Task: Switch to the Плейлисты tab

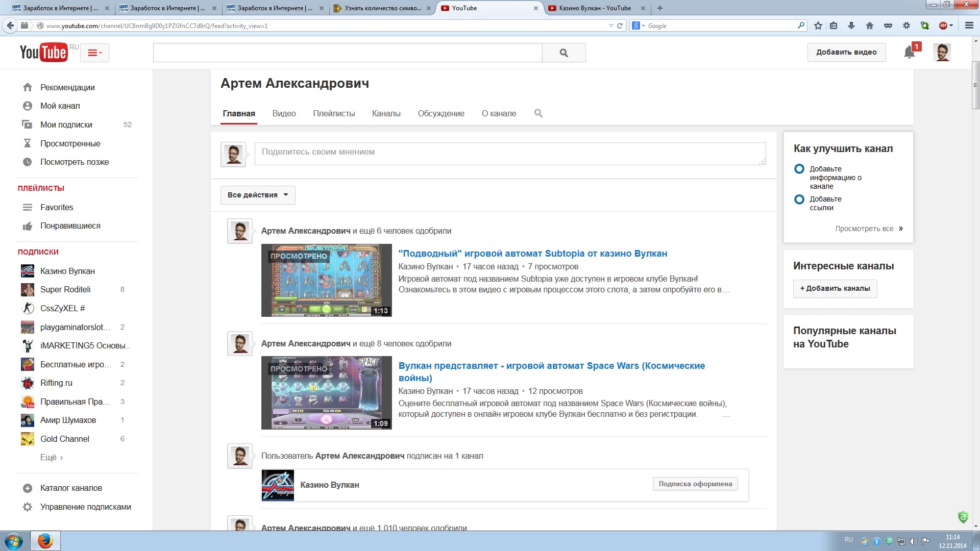Action: pyautogui.click(x=334, y=113)
